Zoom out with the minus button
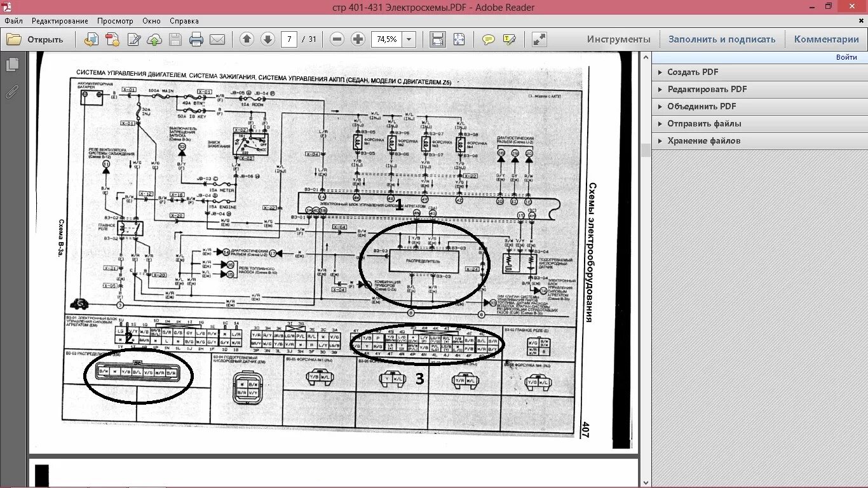868x488 pixels. [x=337, y=39]
